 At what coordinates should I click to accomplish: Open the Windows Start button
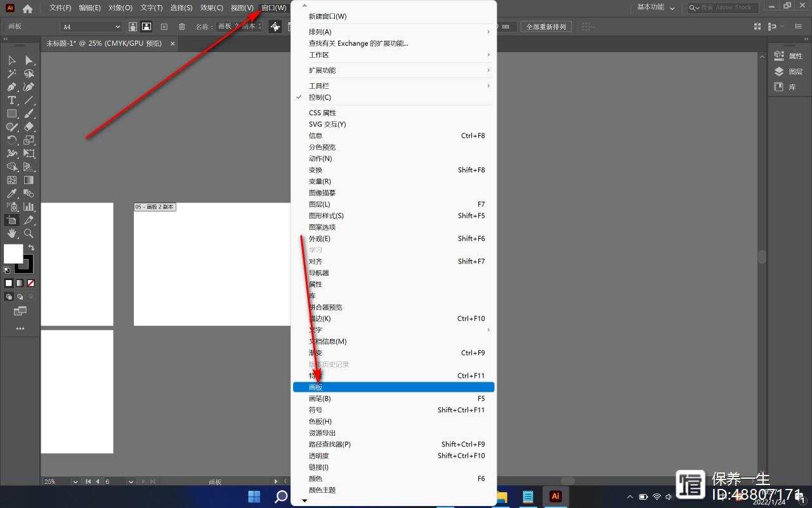pyautogui.click(x=254, y=497)
